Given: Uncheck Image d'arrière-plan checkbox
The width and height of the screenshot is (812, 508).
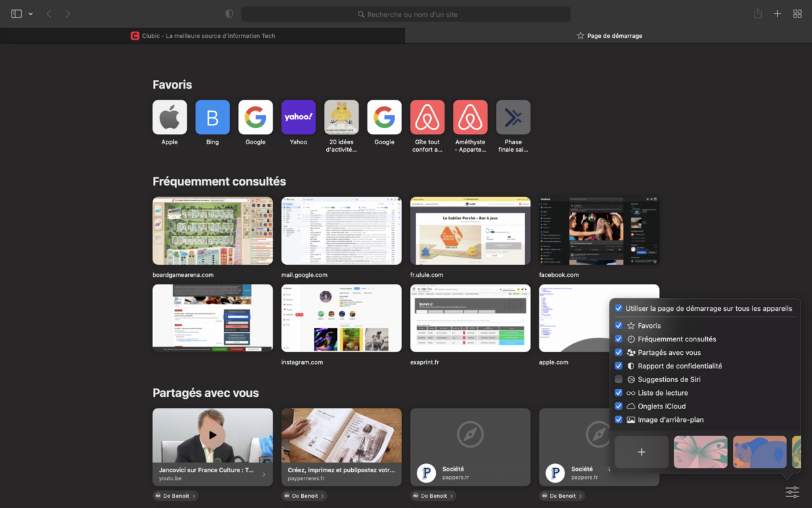Looking at the screenshot, I should coord(618,420).
